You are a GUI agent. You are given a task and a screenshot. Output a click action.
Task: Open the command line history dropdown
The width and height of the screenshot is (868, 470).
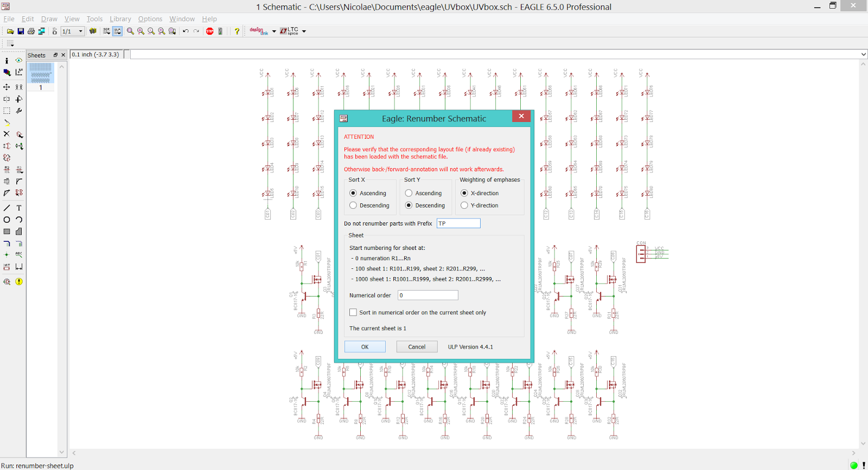click(864, 54)
